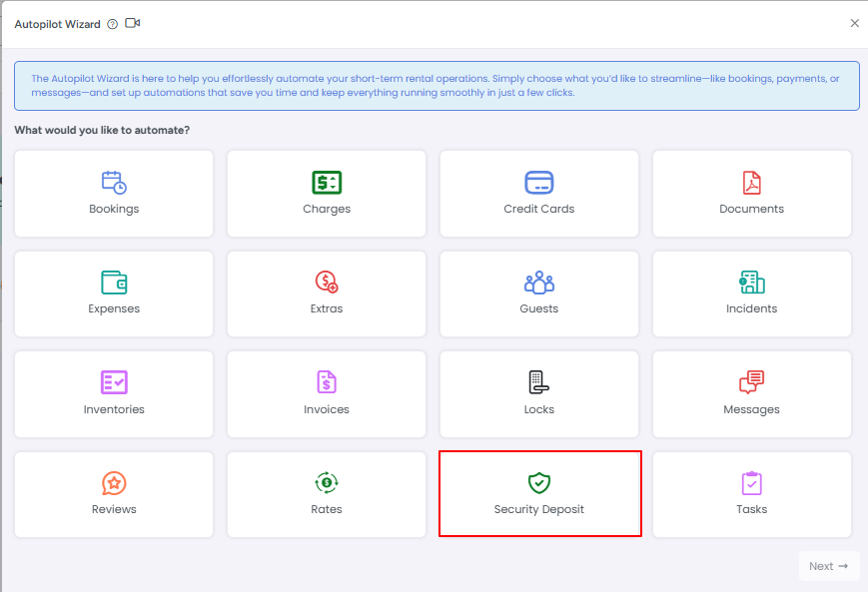Image resolution: width=868 pixels, height=592 pixels.
Task: Select the Locks keypad icon
Action: (539, 382)
